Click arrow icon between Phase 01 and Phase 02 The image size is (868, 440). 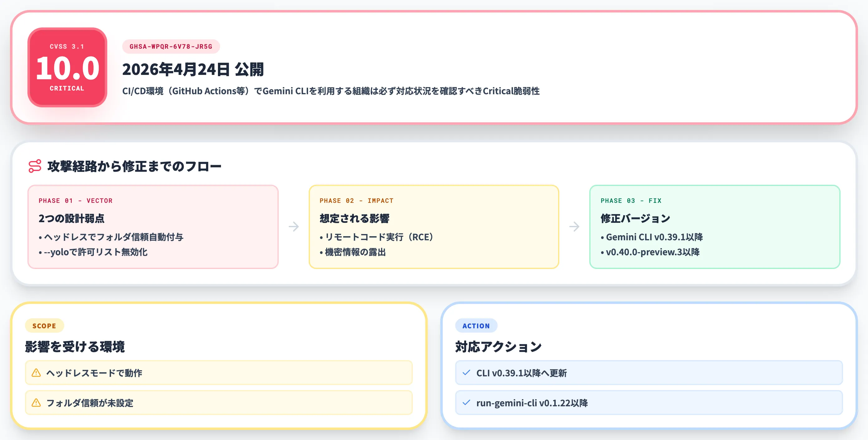(x=294, y=227)
